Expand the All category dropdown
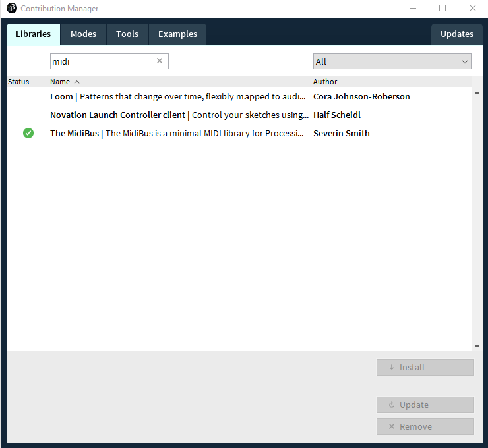The image size is (488, 448). click(x=392, y=61)
